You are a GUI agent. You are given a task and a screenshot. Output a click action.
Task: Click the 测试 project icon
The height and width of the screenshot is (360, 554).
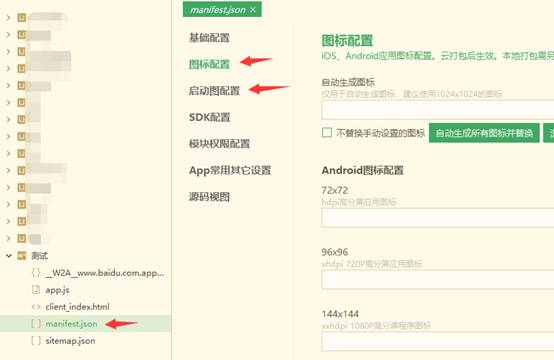pyautogui.click(x=22, y=255)
